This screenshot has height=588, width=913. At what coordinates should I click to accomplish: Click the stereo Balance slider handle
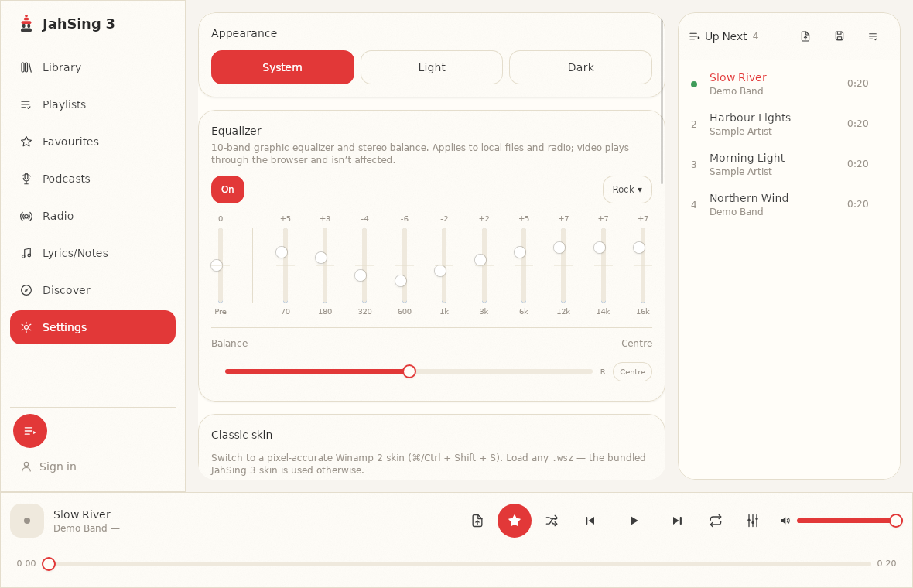point(409,371)
